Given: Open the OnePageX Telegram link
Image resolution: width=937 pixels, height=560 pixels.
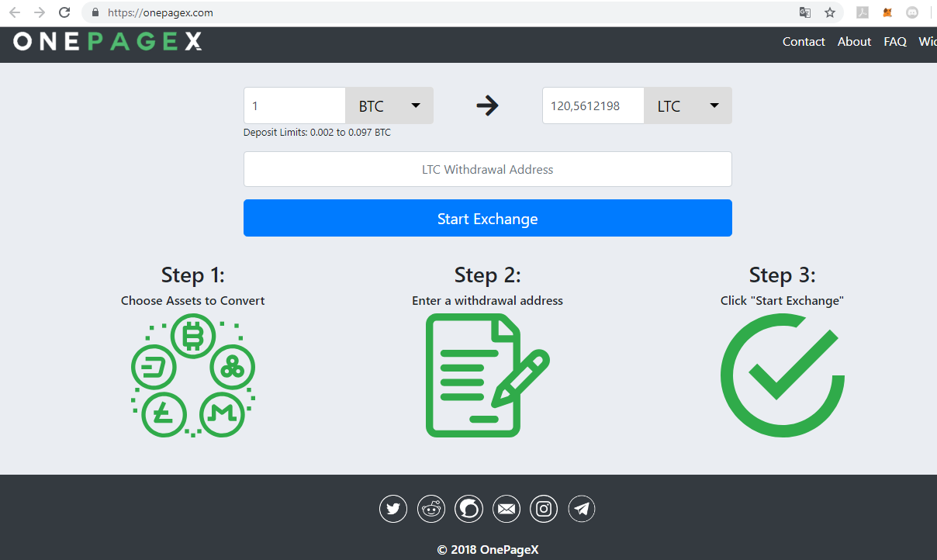Looking at the screenshot, I should (x=582, y=509).
